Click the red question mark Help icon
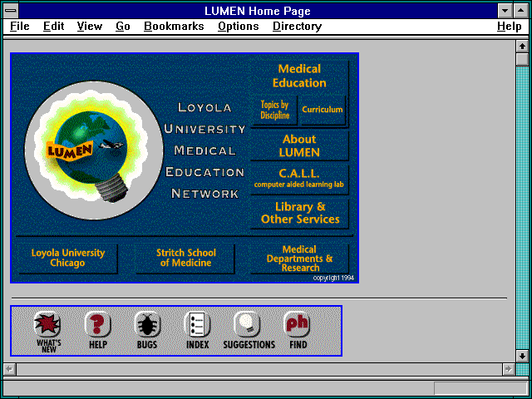532x399 pixels. tap(98, 323)
